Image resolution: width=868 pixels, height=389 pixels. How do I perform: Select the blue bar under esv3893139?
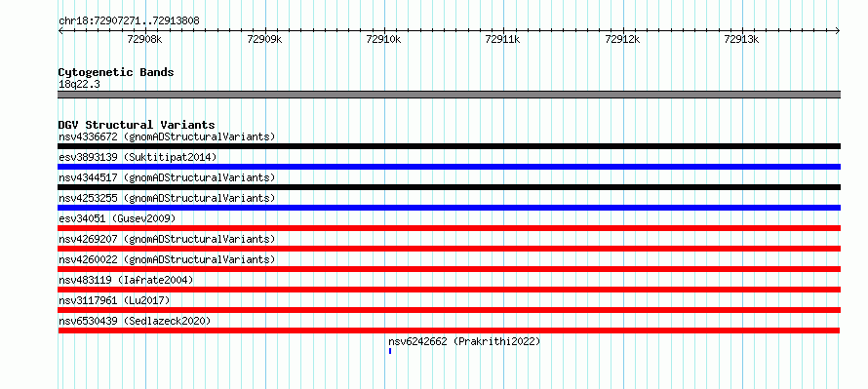(449, 167)
